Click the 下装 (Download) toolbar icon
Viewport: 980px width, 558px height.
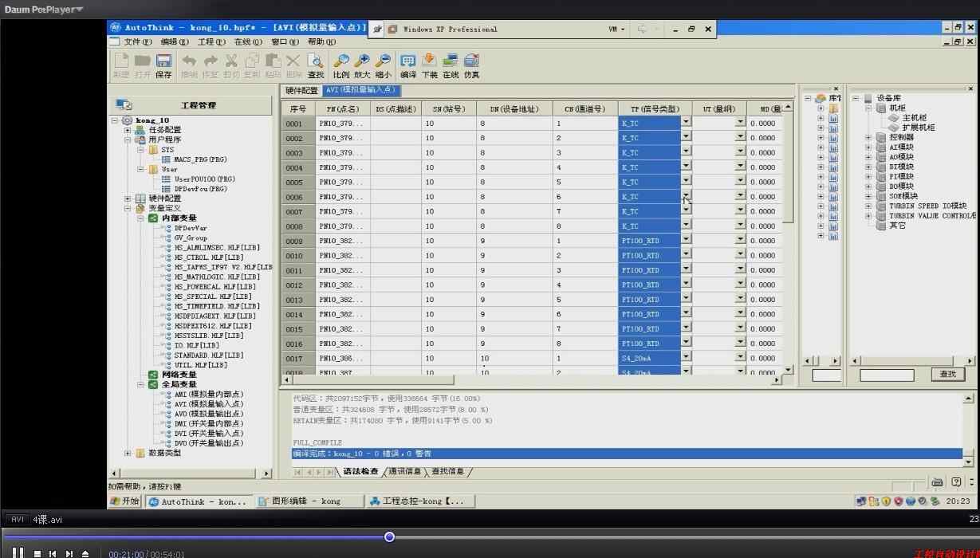[429, 61]
